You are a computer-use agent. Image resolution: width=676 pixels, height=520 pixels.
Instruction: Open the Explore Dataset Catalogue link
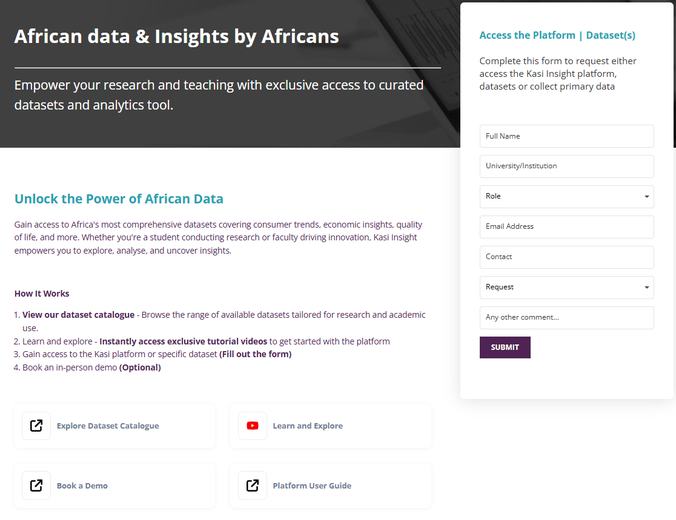(108, 426)
